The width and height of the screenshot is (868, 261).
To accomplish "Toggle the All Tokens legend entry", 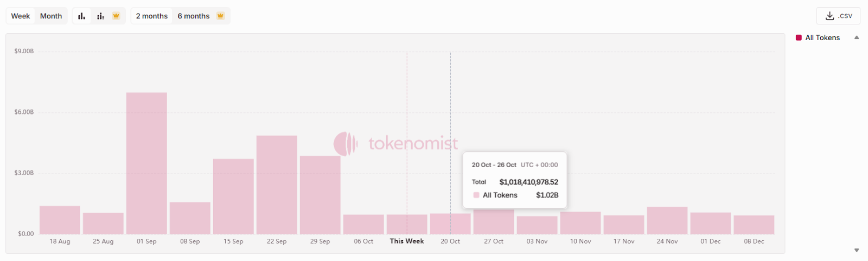I will click(822, 37).
